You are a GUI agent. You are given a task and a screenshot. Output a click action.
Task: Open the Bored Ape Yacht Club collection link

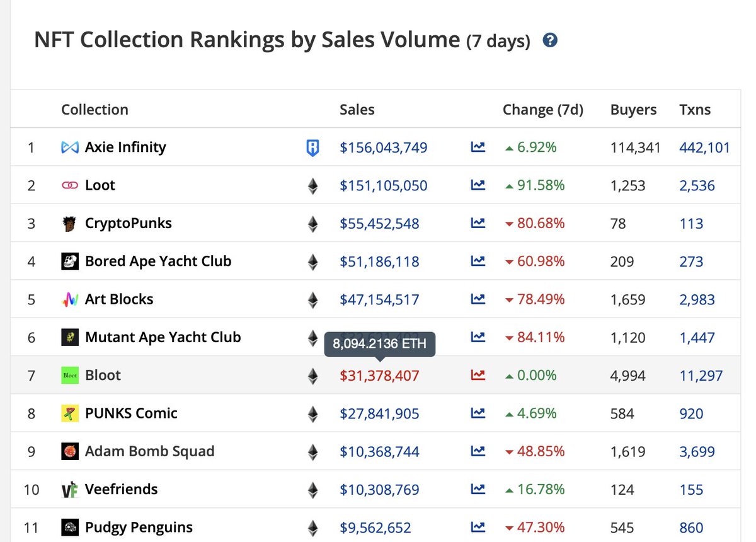coord(158,261)
